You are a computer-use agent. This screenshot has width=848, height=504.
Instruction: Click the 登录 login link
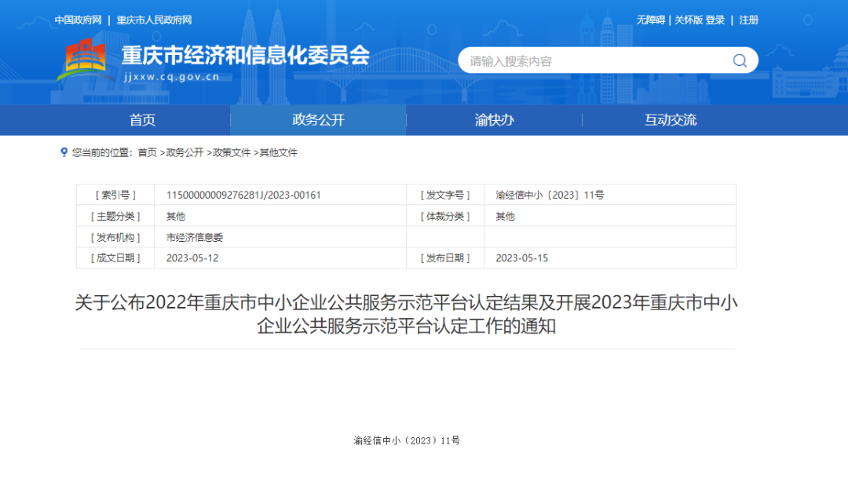[x=715, y=20]
